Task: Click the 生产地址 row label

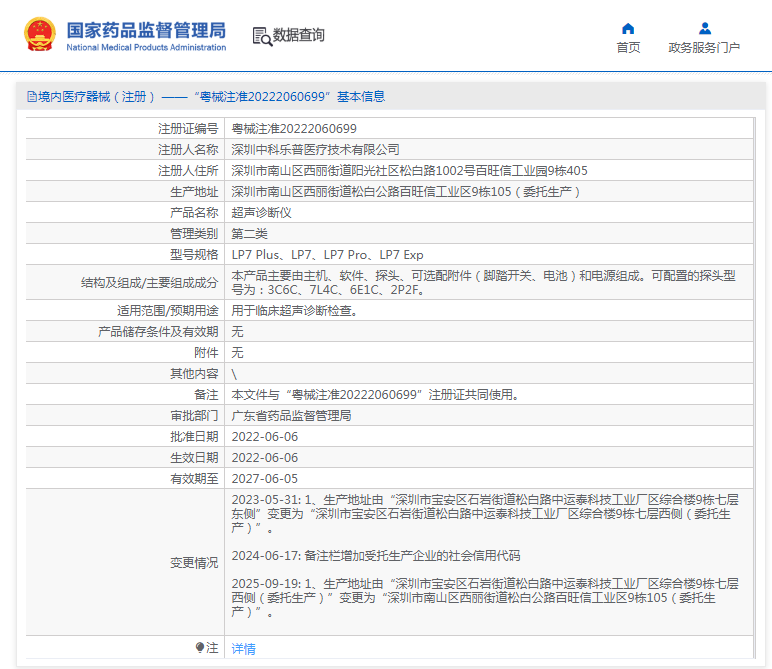Action: click(194, 192)
